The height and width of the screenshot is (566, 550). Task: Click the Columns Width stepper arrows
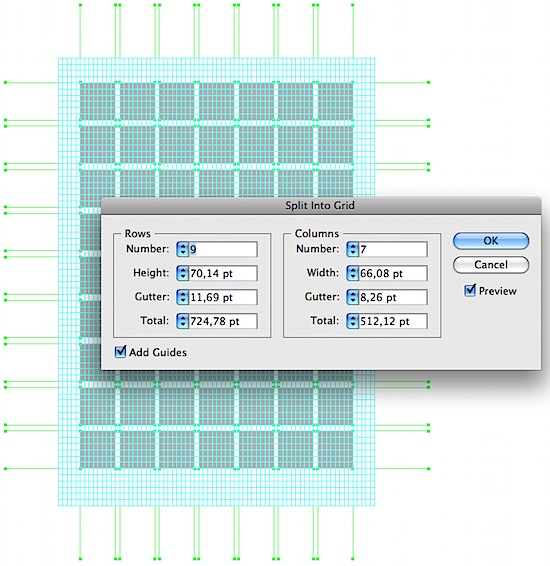[x=353, y=273]
